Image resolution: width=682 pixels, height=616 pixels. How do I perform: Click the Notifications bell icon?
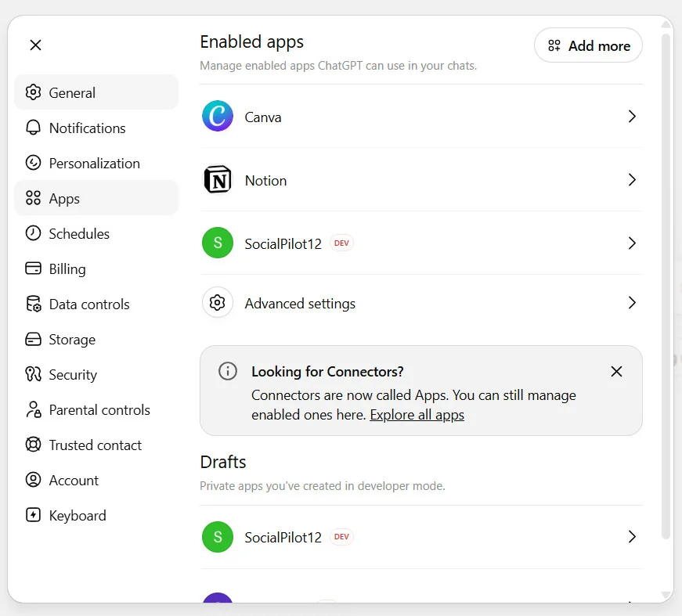click(x=33, y=128)
